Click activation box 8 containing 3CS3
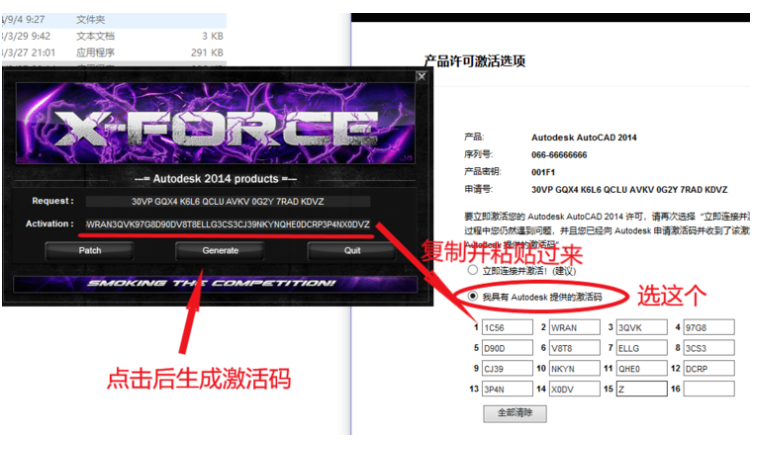 point(708,348)
